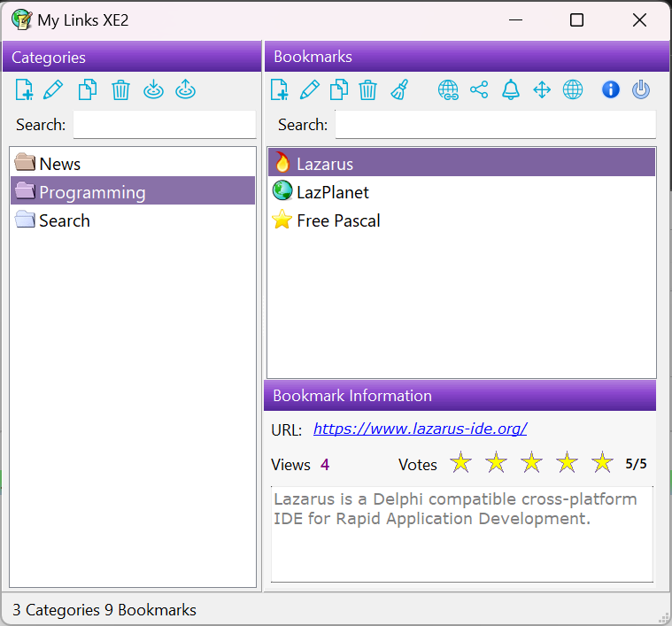Viewport: 672px width, 626px height.
Task: Click the power exit icon
Action: pos(641,89)
